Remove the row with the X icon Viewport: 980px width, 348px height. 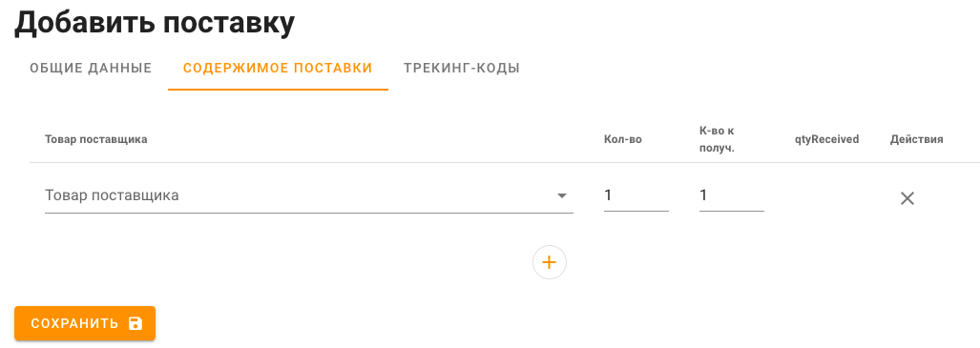point(907,198)
